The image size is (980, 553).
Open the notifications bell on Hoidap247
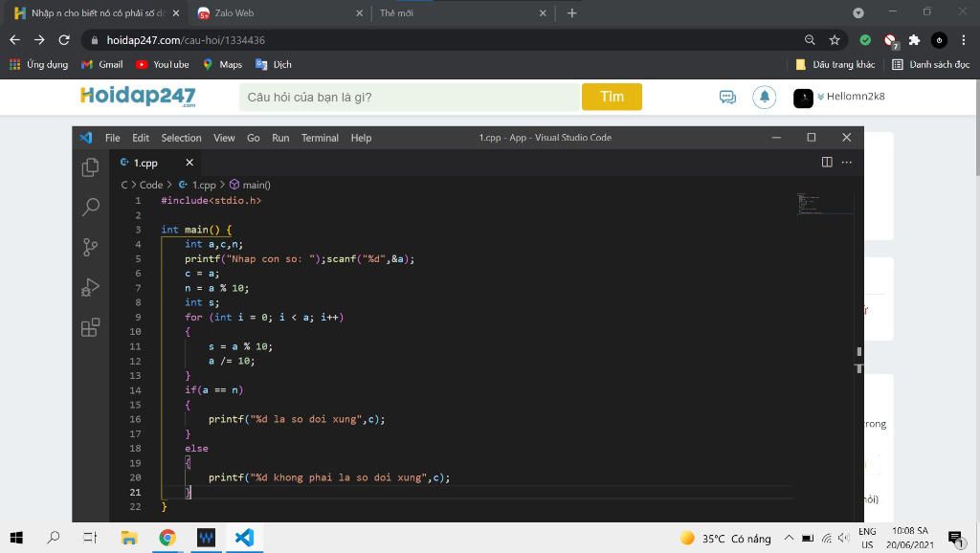pos(764,97)
